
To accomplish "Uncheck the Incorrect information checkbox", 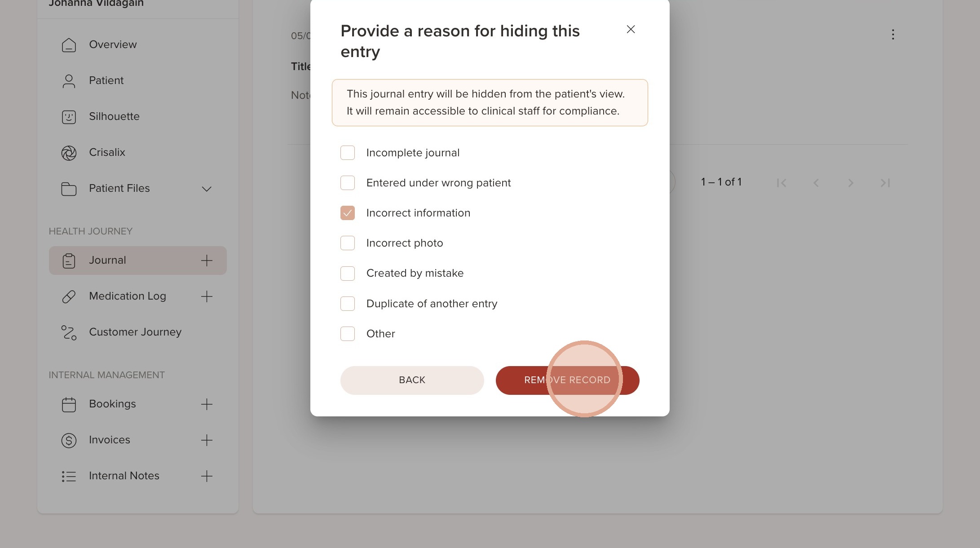I will tap(348, 213).
